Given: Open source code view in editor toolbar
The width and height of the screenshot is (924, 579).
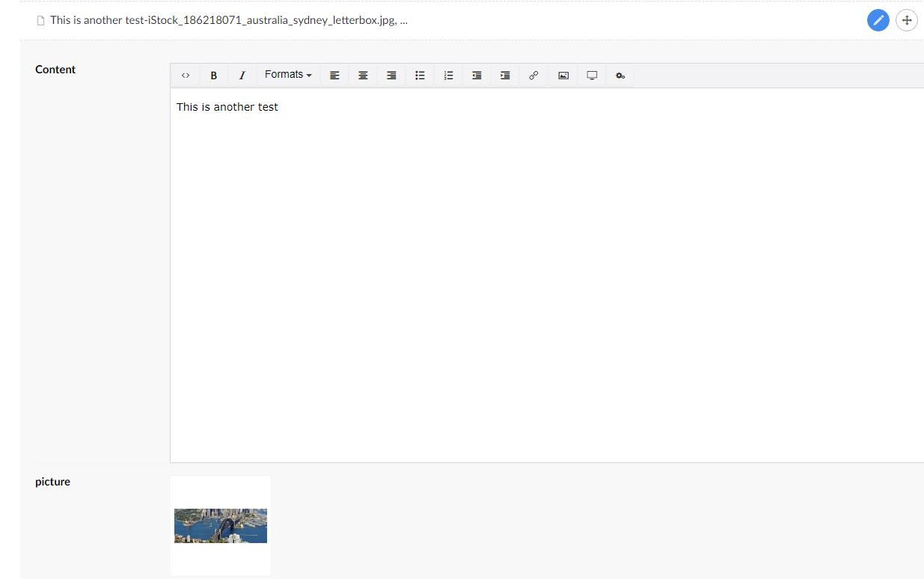Looking at the screenshot, I should point(186,76).
